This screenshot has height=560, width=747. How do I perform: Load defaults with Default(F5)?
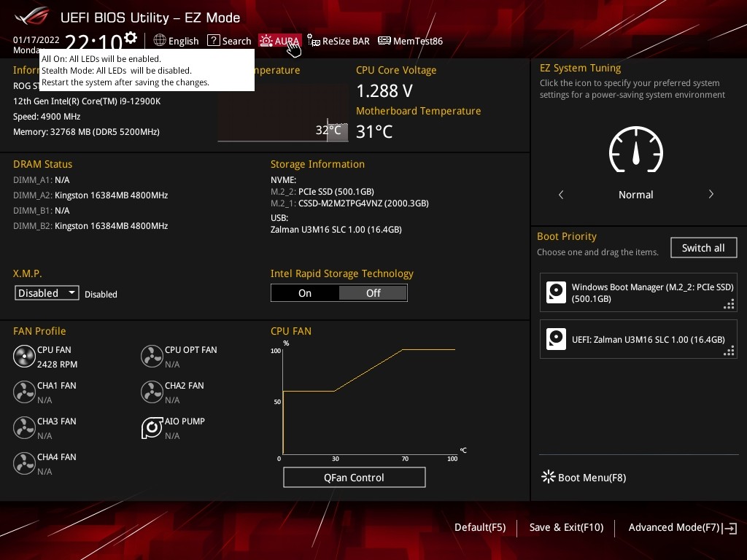coord(480,527)
